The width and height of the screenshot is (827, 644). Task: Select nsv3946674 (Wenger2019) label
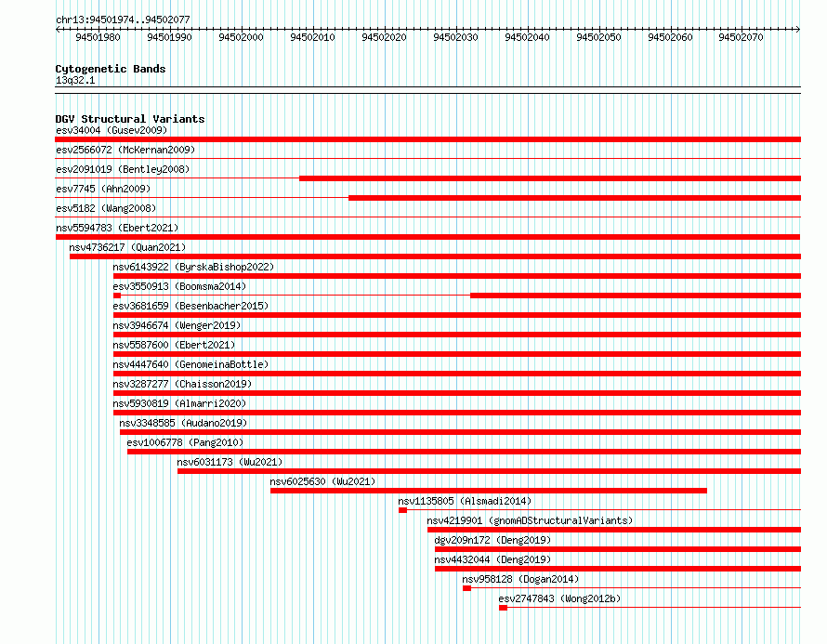click(177, 325)
